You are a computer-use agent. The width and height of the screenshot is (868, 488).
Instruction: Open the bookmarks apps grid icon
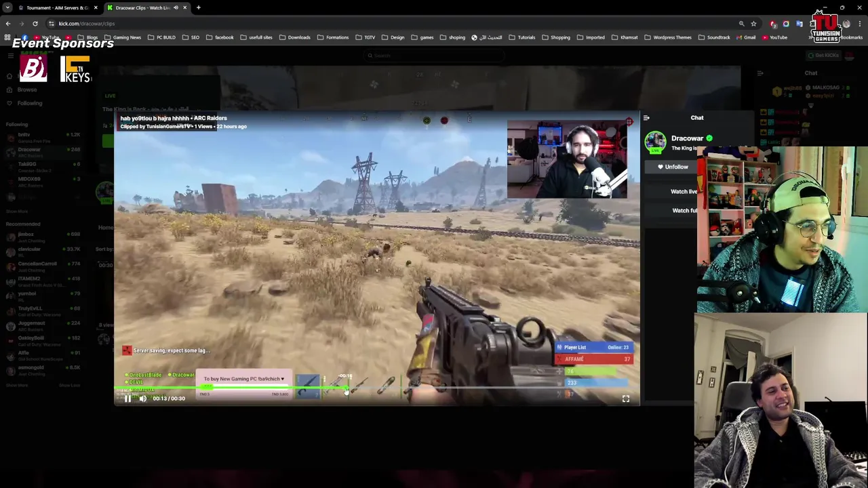8,37
